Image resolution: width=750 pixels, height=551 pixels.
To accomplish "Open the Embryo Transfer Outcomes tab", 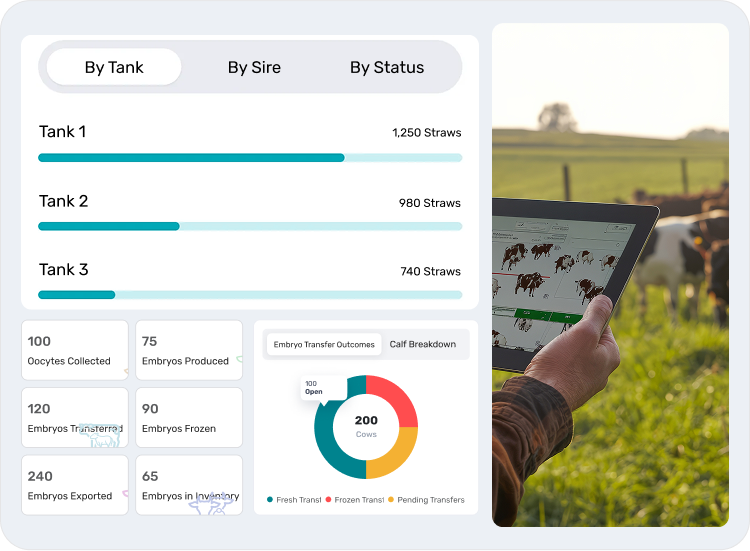I will (x=324, y=345).
